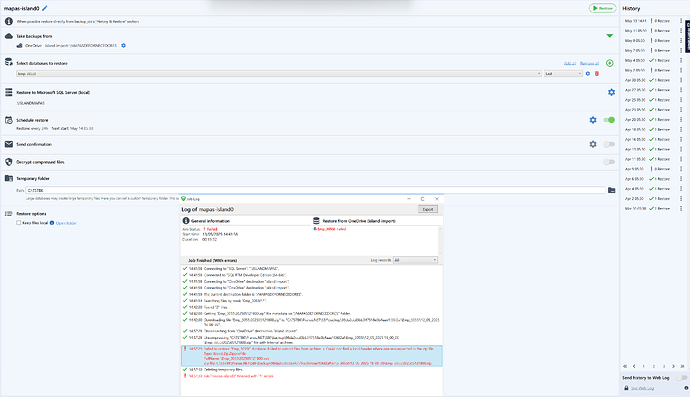Check the Keep files local checkbox
Viewport: 690px width, 397px height.
[18, 223]
